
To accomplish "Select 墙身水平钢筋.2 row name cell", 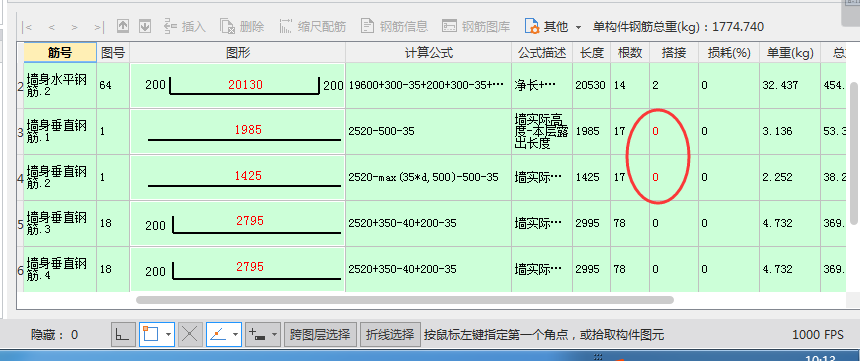I will pyautogui.click(x=60, y=85).
